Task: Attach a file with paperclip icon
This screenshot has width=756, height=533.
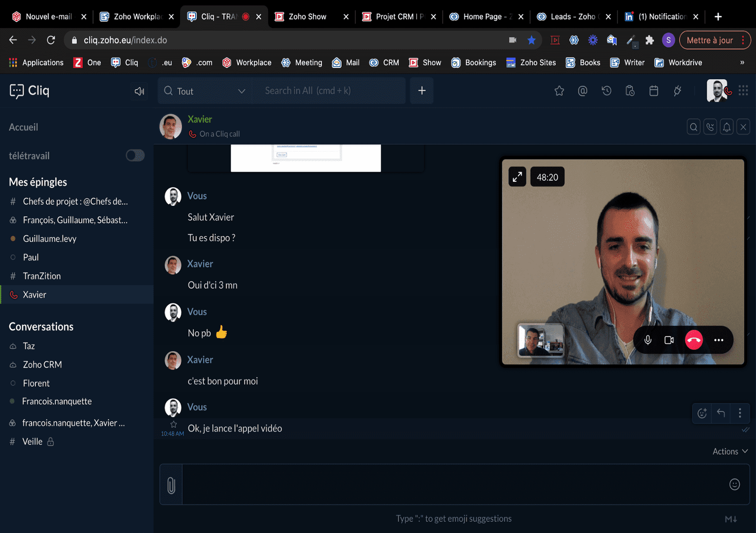Action: [171, 485]
